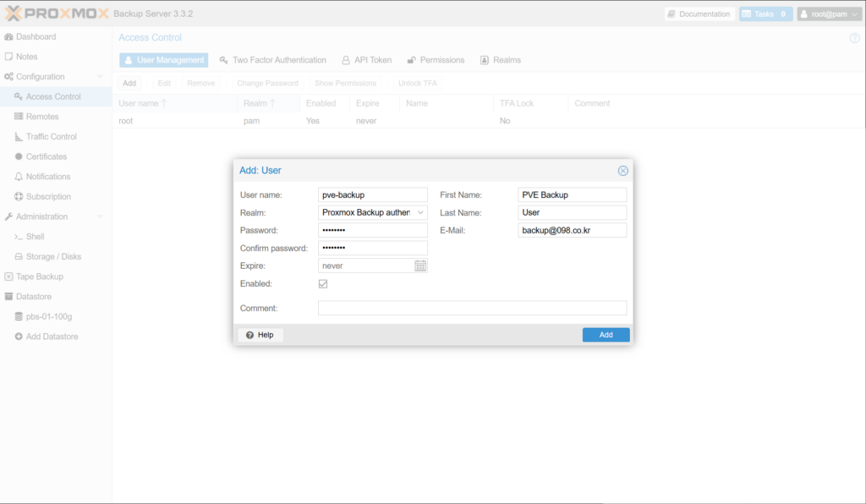Open Certificates in the sidebar
The image size is (866, 504).
pos(46,156)
